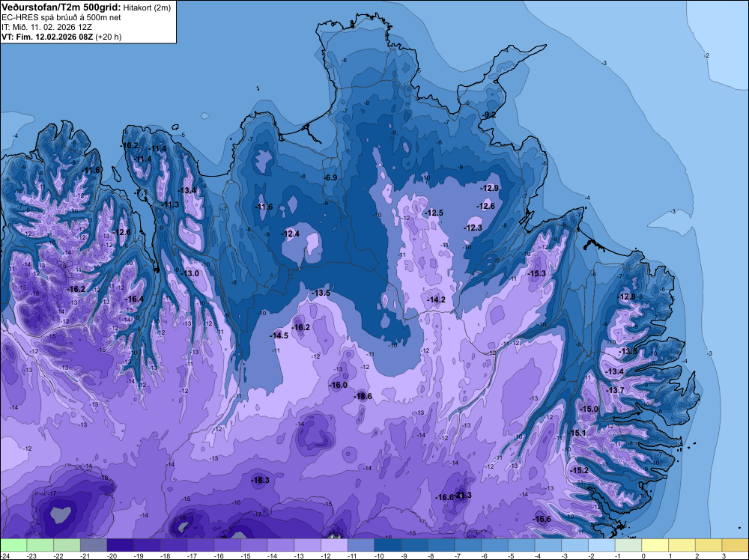Click the -14.5 temperature value
Image resolution: width=749 pixels, height=560 pixels.
pos(279,335)
